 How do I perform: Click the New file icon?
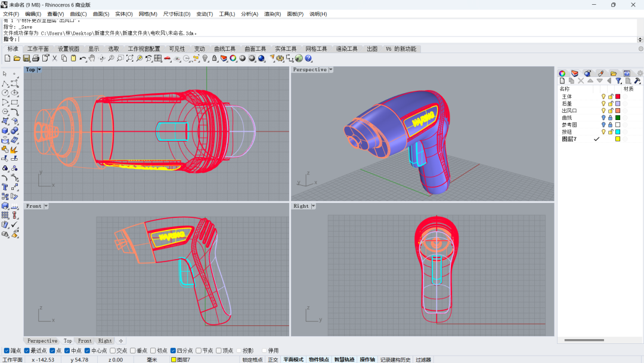[7, 59]
